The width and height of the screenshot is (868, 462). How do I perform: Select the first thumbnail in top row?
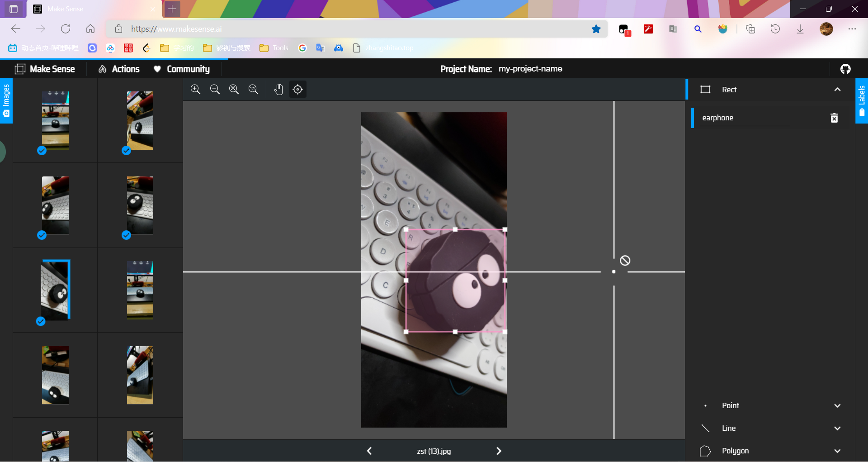[55, 120]
